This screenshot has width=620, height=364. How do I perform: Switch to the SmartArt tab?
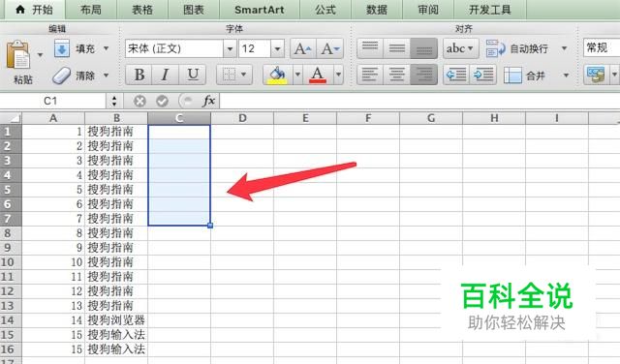coord(260,10)
